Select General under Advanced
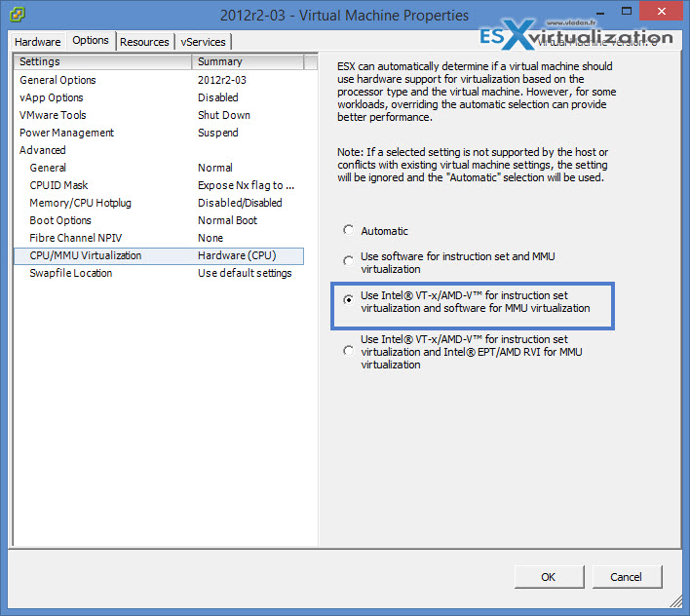This screenshot has height=616, width=690. (159, 168)
